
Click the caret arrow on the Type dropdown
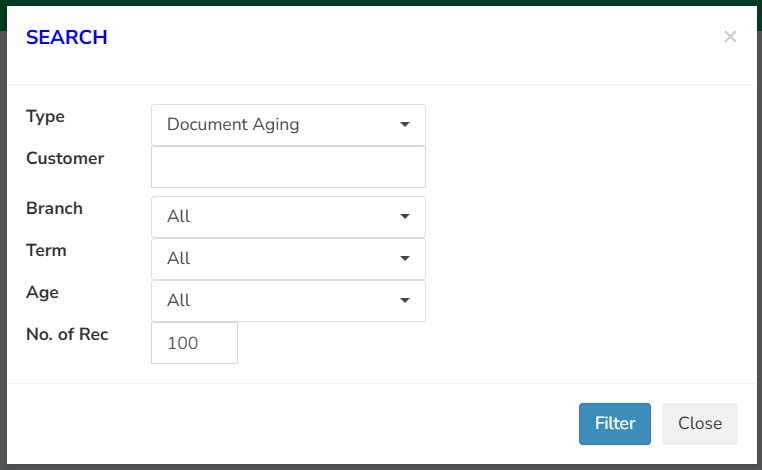405,124
